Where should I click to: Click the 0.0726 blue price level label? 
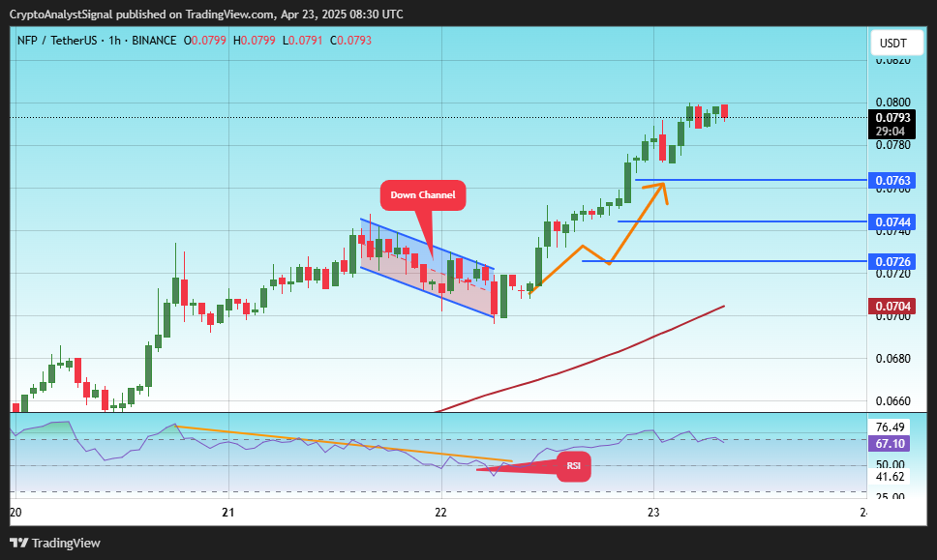[892, 261]
